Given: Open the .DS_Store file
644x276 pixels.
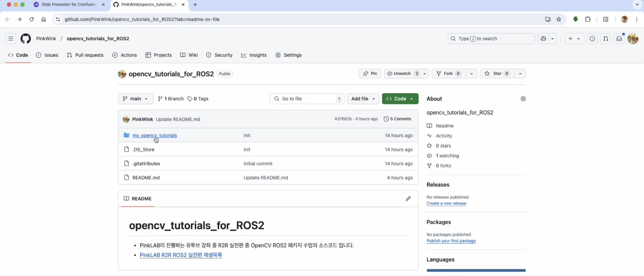Looking at the screenshot, I should (143, 149).
